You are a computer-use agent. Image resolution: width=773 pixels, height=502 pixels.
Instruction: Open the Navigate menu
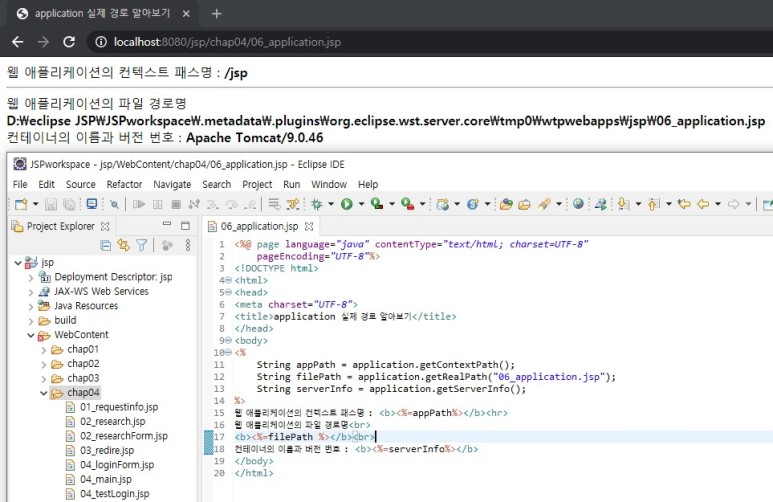pos(172,184)
